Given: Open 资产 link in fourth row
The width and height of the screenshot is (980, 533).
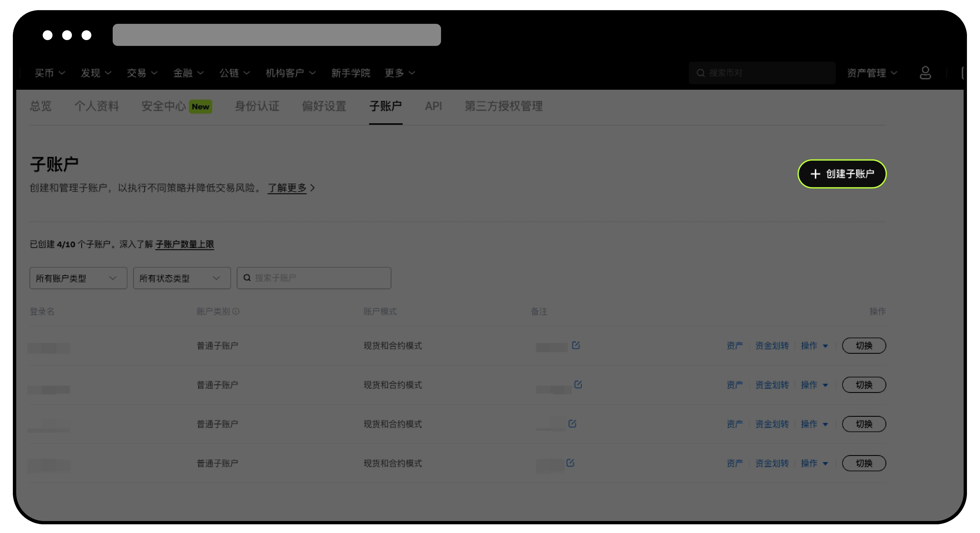Looking at the screenshot, I should point(735,463).
